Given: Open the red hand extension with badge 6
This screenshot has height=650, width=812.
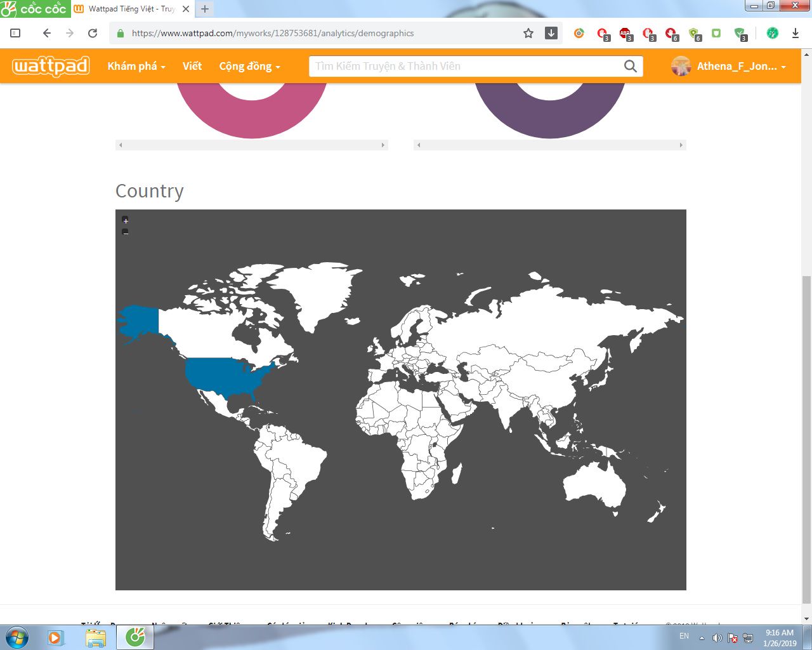Looking at the screenshot, I should pyautogui.click(x=671, y=34).
